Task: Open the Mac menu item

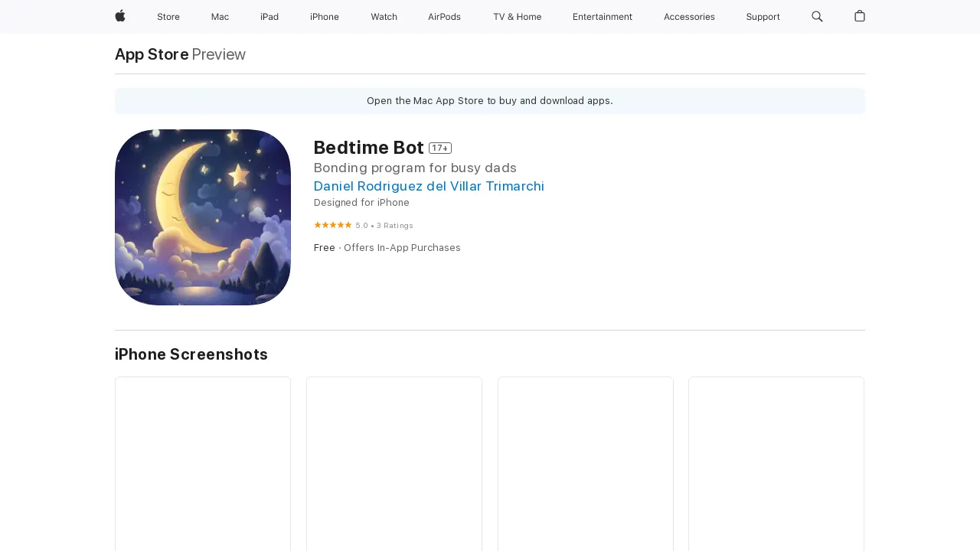Action: click(220, 17)
